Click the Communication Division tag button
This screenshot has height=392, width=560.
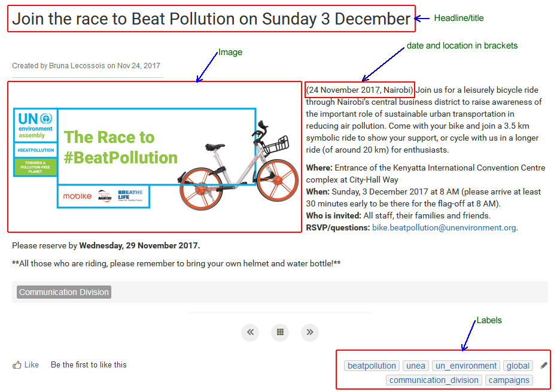[64, 292]
